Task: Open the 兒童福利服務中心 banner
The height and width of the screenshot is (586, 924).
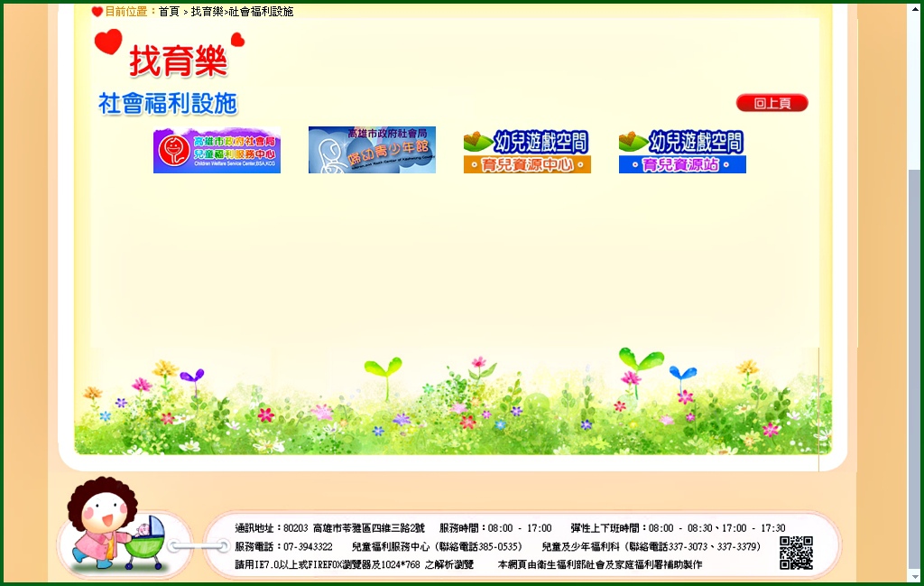Action: [x=217, y=150]
